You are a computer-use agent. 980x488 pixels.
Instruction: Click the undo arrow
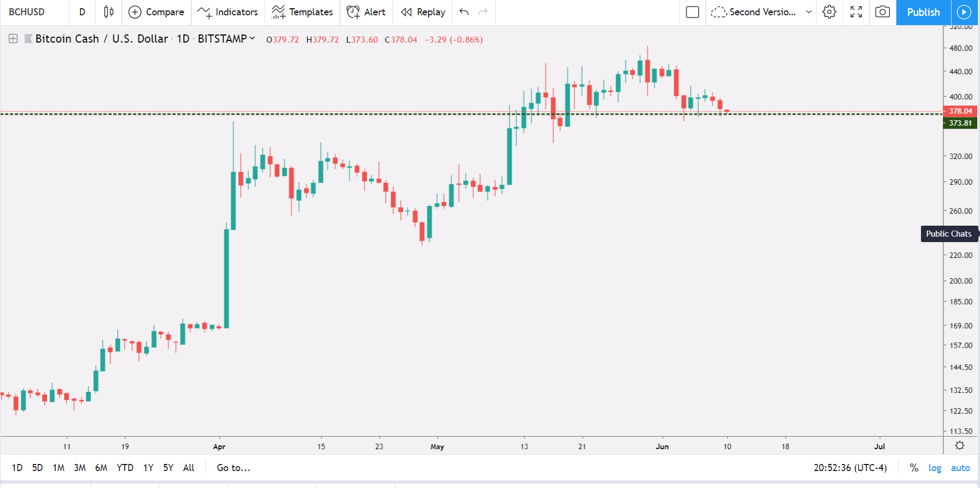point(464,12)
